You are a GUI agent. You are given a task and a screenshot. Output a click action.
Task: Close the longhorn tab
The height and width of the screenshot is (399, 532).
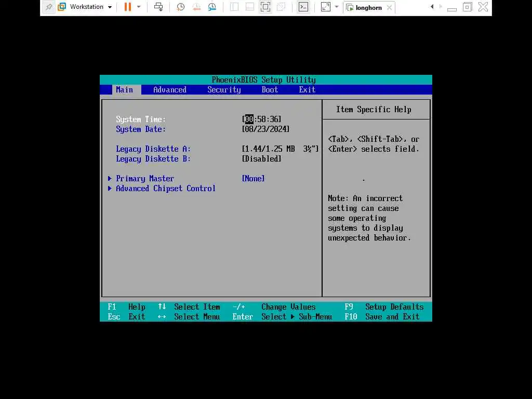pyautogui.click(x=390, y=7)
